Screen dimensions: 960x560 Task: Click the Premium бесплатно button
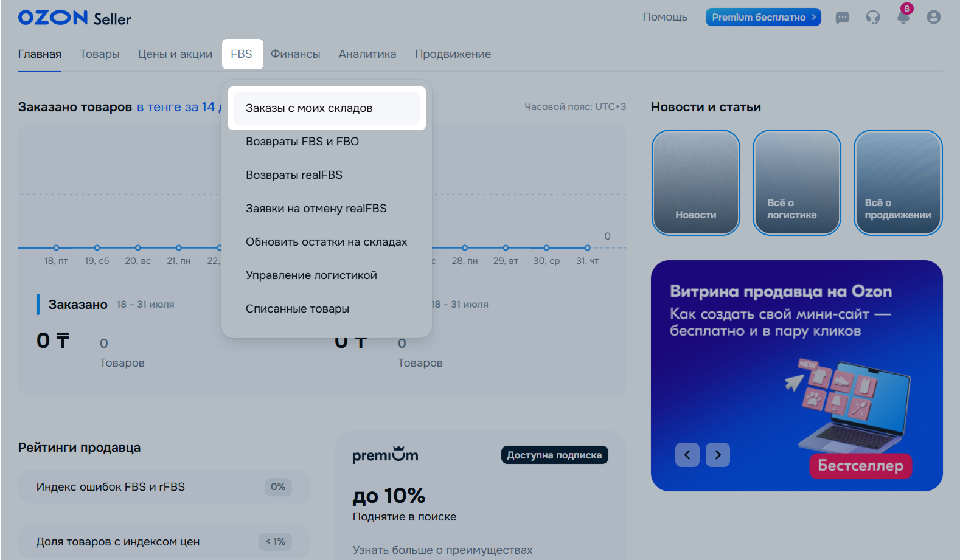(763, 17)
